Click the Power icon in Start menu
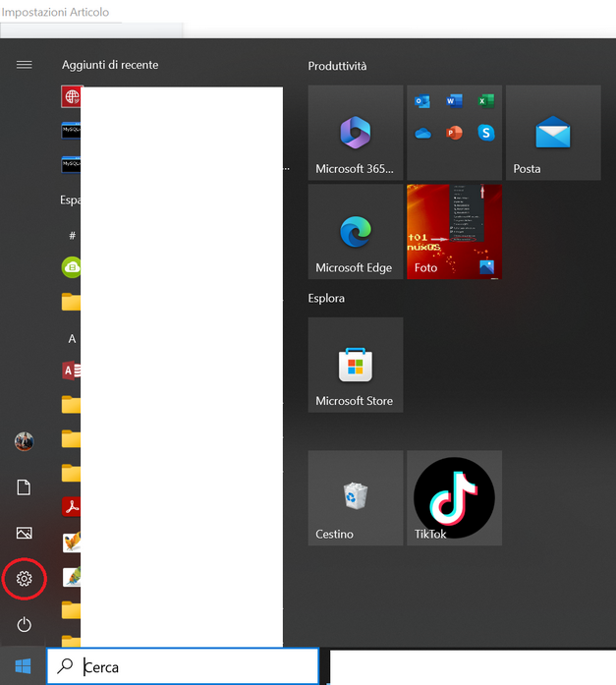 pyautogui.click(x=24, y=624)
